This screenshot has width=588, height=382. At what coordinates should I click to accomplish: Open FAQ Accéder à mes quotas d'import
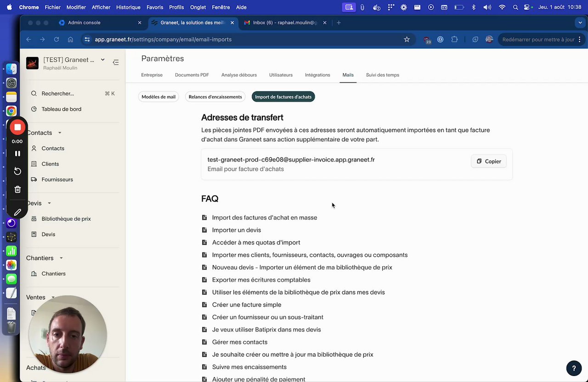click(x=256, y=242)
